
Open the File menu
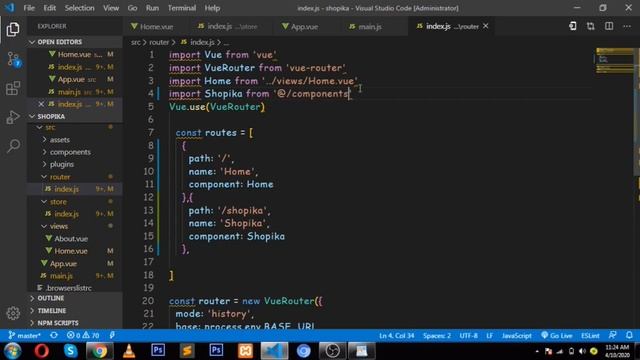(x=29, y=8)
